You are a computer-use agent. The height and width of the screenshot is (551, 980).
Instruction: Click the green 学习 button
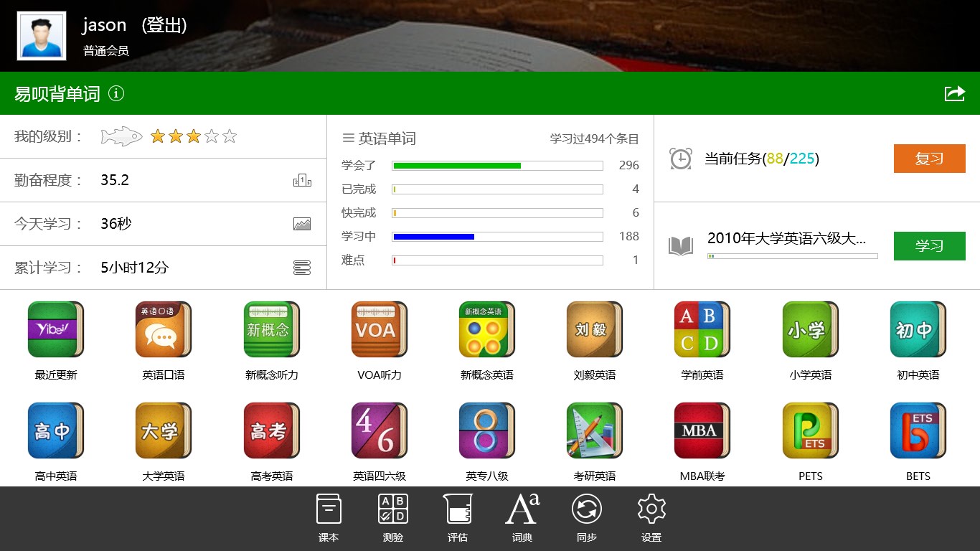[929, 246]
